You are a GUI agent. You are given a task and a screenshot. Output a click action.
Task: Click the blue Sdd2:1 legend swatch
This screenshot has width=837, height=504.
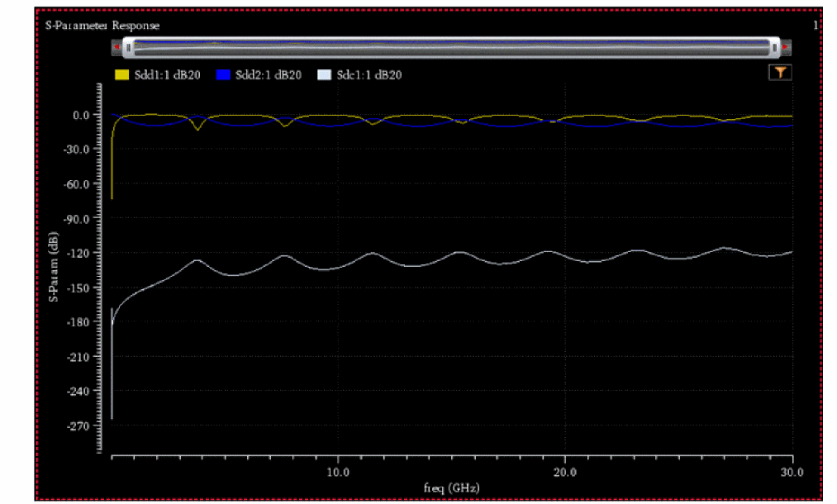pyautogui.click(x=221, y=75)
